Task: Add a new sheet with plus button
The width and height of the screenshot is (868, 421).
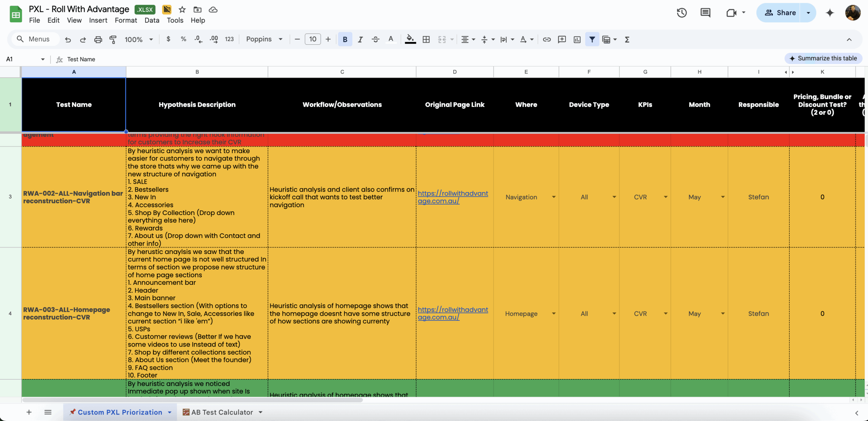Action: (29, 412)
